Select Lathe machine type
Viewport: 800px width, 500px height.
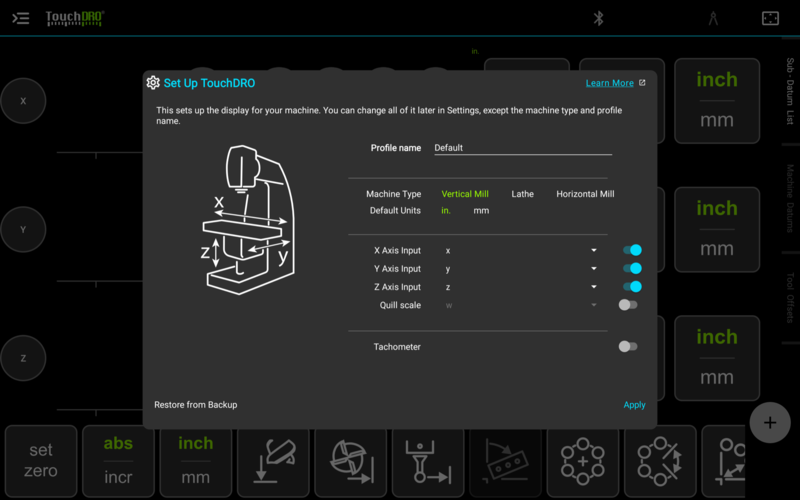pyautogui.click(x=522, y=194)
